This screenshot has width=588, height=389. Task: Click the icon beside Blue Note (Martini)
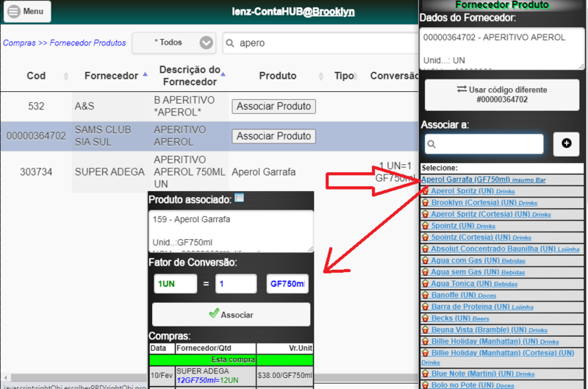click(x=426, y=374)
